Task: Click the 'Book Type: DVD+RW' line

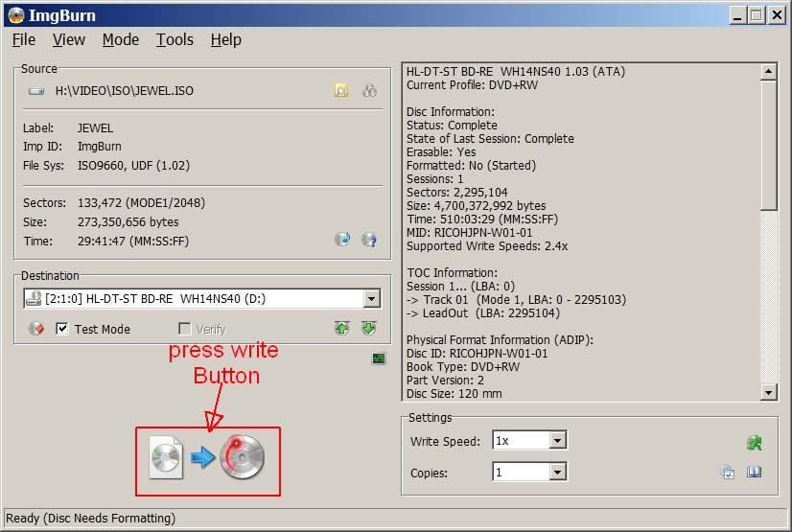Action: point(463,367)
